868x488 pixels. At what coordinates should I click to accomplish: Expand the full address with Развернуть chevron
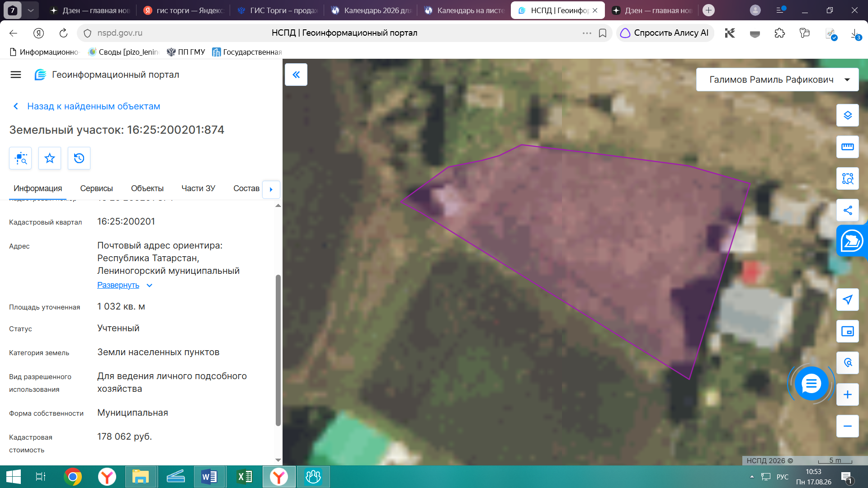coord(150,286)
